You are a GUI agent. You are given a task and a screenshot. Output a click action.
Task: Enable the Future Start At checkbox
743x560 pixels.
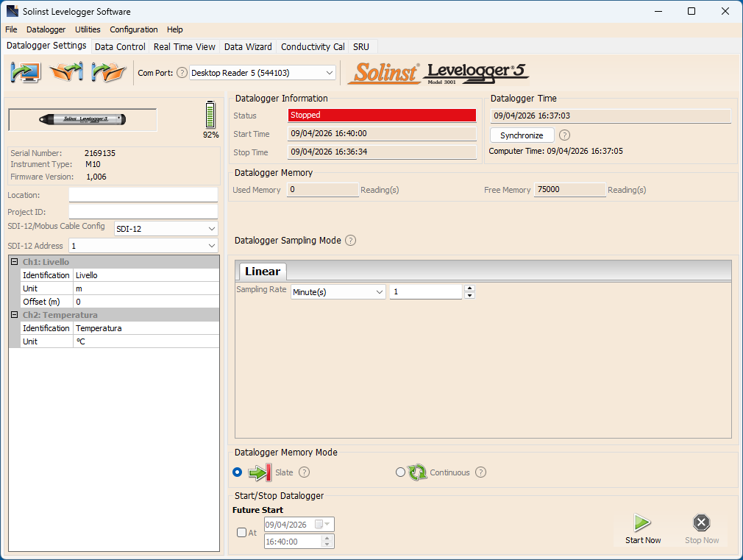[241, 531]
